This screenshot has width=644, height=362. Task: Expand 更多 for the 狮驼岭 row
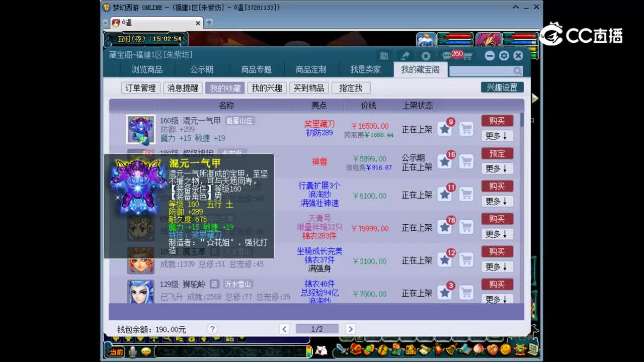click(x=497, y=299)
